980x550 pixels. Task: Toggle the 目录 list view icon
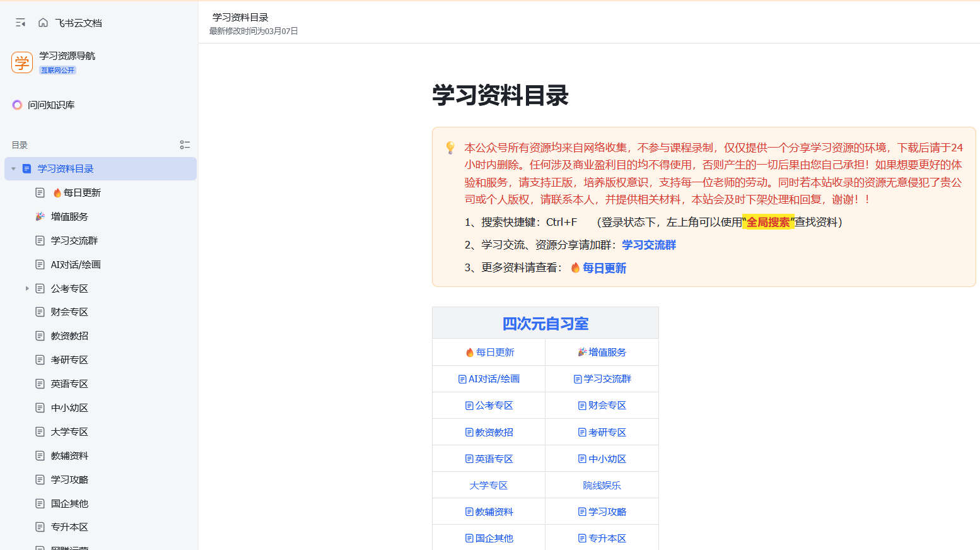point(185,145)
